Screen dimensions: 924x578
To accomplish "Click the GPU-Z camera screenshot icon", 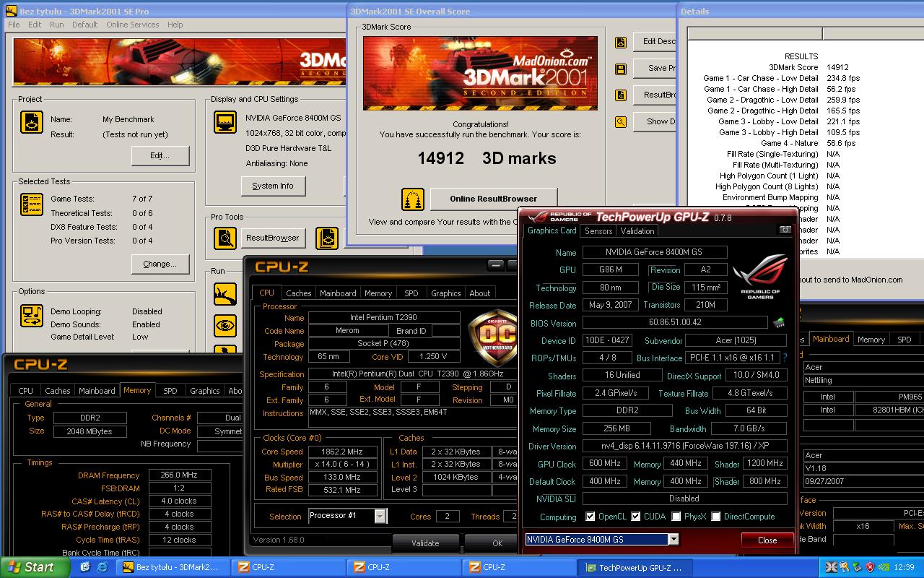I will (x=785, y=230).
